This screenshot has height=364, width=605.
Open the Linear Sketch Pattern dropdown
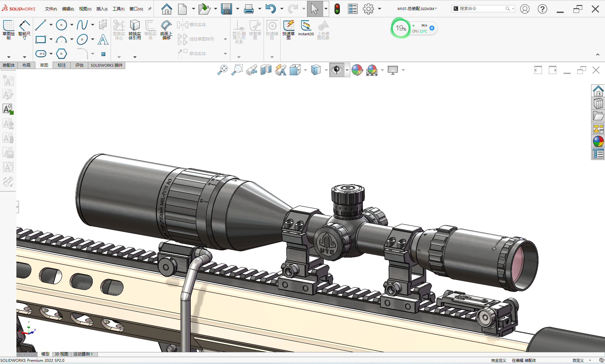(225, 39)
